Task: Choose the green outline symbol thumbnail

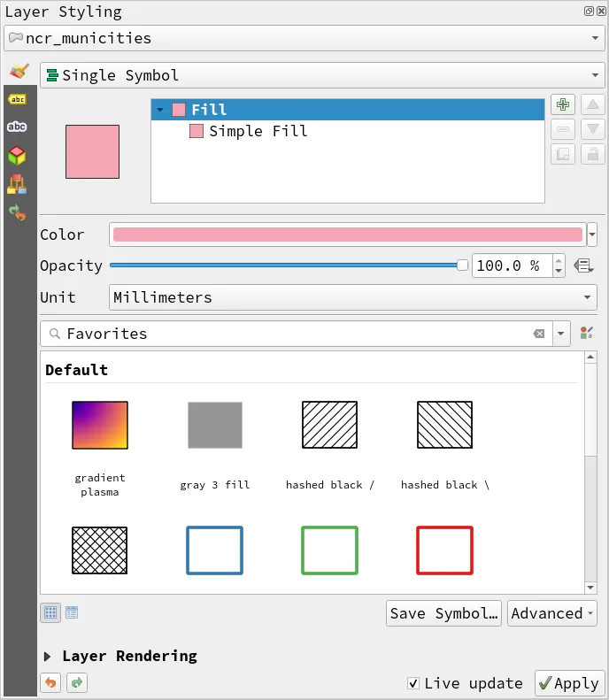Action: click(x=329, y=550)
